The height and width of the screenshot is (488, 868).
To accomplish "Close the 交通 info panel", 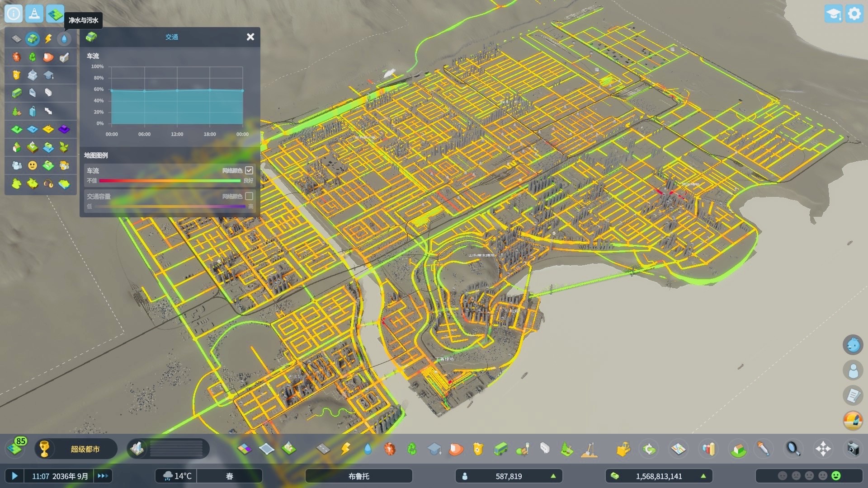I will click(x=250, y=37).
